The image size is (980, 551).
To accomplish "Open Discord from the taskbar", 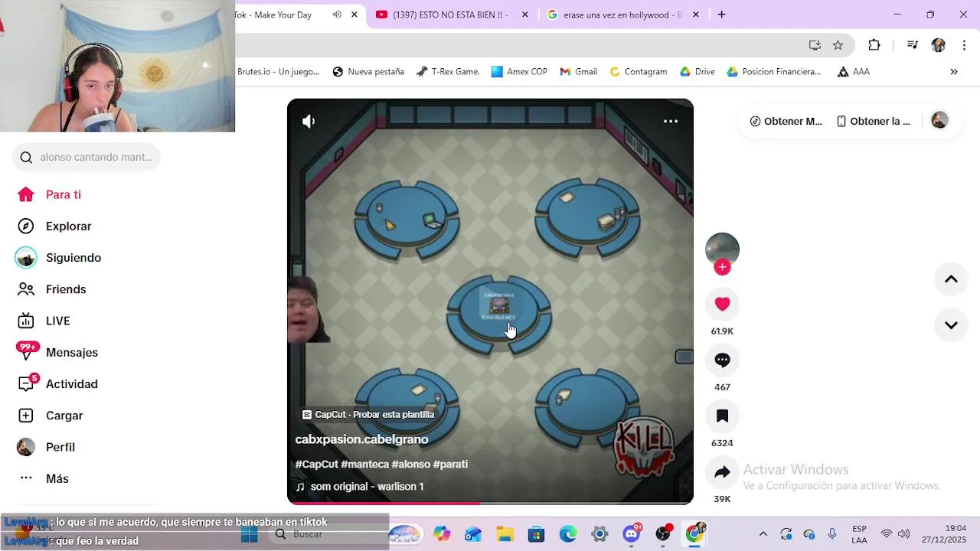I will pos(632,534).
